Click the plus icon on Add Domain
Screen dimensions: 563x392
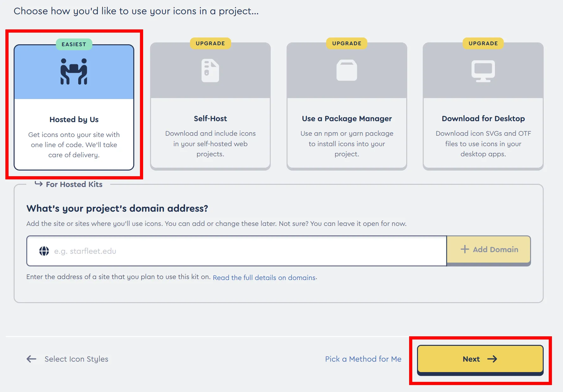(465, 249)
